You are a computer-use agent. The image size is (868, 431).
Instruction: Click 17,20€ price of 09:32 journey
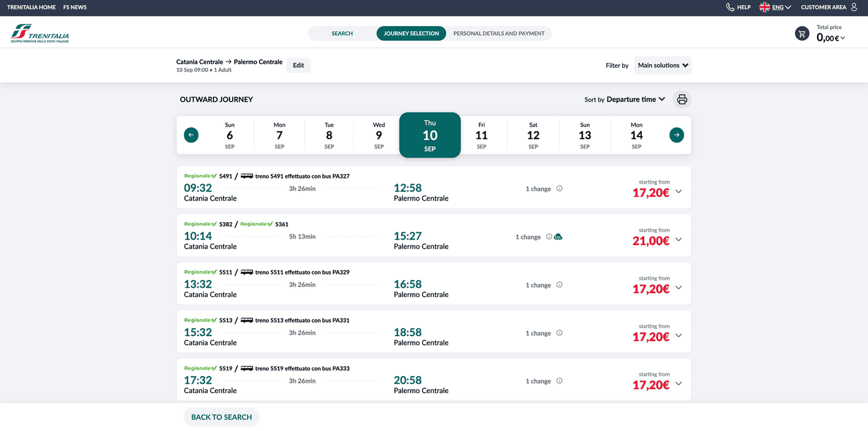[651, 193]
